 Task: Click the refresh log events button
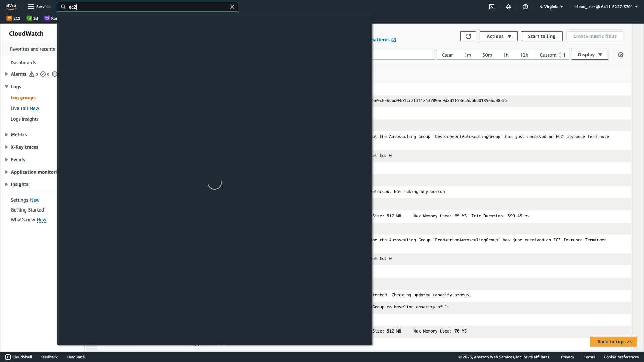click(468, 36)
